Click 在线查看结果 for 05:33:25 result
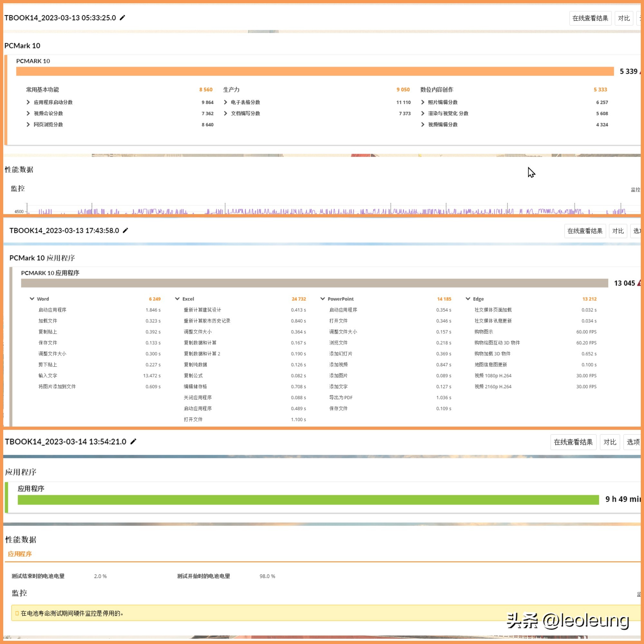The height and width of the screenshot is (644, 644). [x=590, y=18]
